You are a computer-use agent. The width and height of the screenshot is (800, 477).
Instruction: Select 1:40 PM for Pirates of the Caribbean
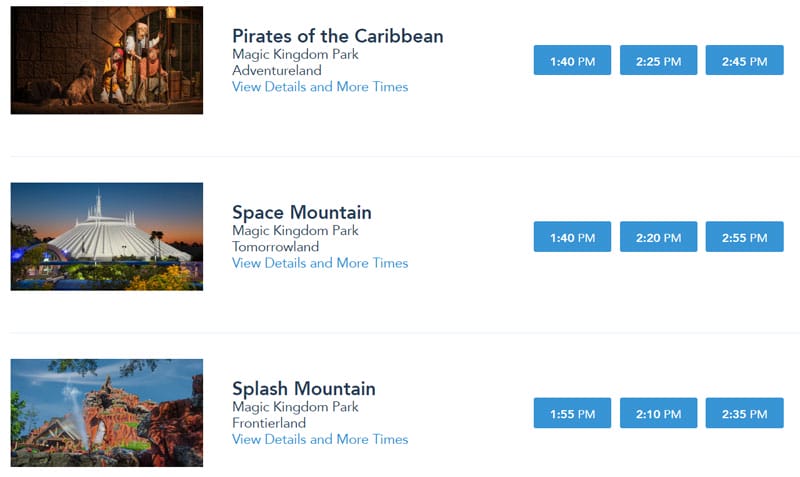coord(572,60)
